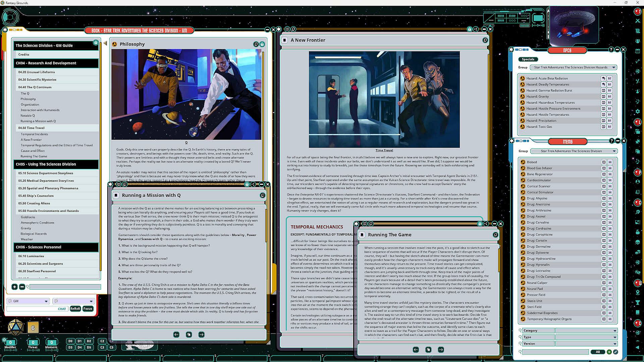Click next page arrow in Running The Game

tap(441, 350)
